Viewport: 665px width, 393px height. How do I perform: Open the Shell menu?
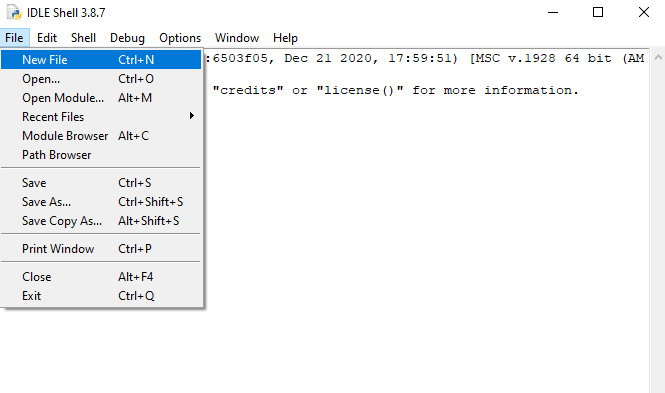coord(83,38)
